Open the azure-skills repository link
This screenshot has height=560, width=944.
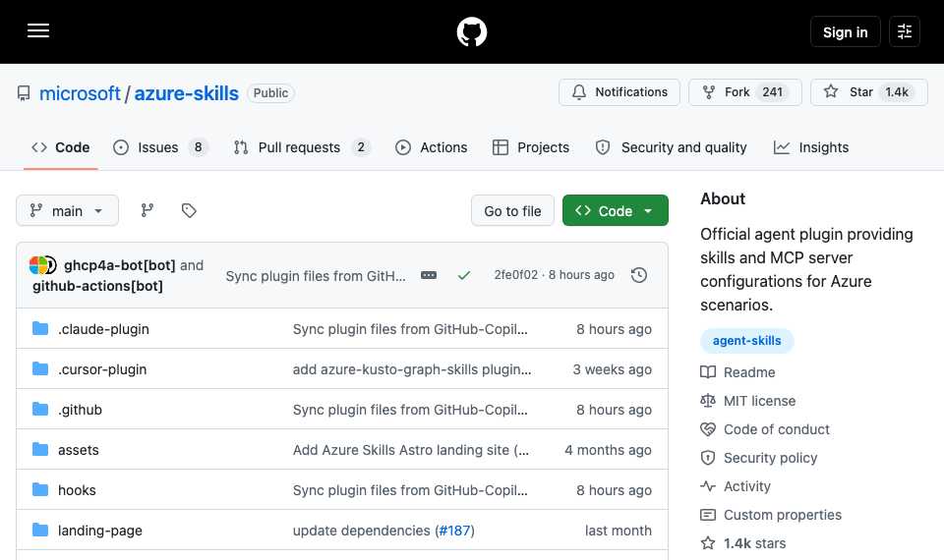pyautogui.click(x=186, y=93)
